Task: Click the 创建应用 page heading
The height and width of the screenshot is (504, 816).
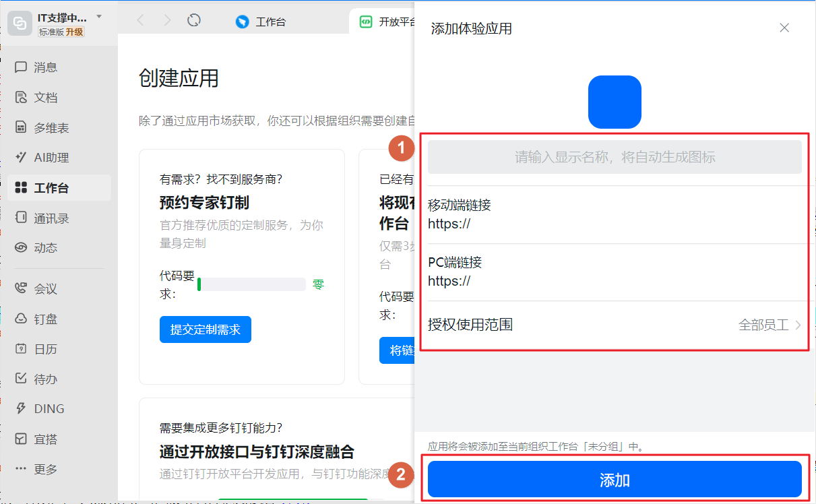Action: [179, 77]
